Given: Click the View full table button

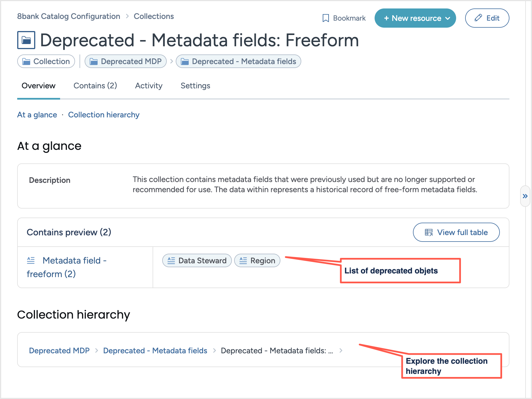Looking at the screenshot, I should point(456,232).
